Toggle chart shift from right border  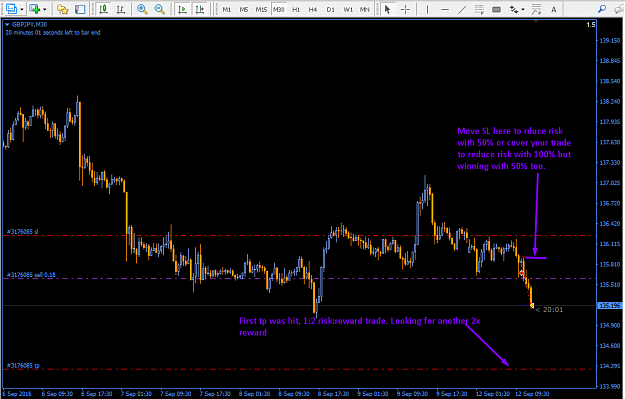[x=200, y=9]
